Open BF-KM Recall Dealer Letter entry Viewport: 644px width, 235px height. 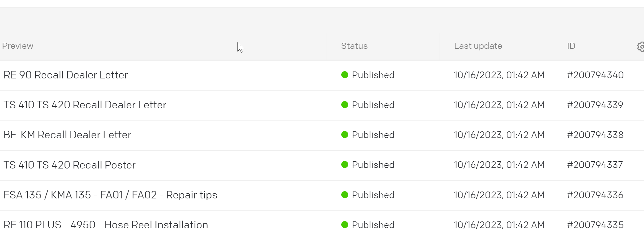click(x=67, y=135)
